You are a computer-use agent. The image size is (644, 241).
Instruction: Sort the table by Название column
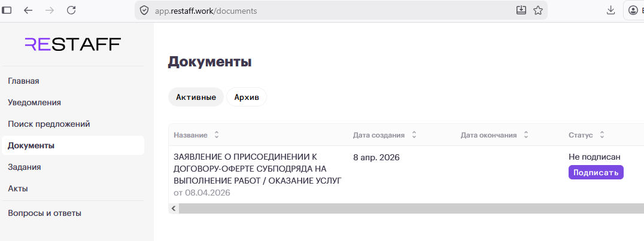[x=217, y=135]
